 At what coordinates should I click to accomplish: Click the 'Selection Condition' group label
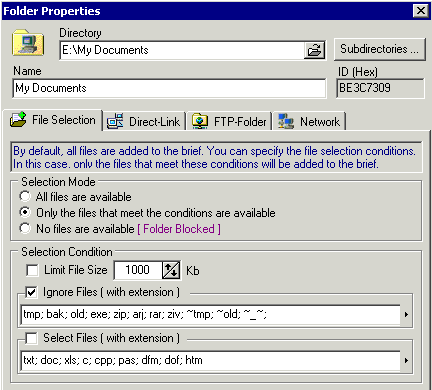click(x=67, y=252)
